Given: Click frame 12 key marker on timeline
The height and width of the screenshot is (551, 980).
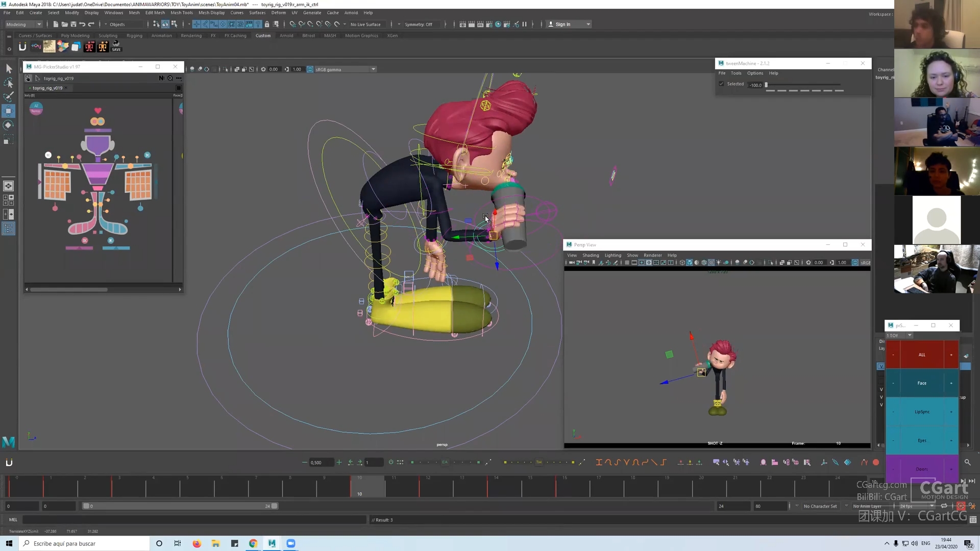Looking at the screenshot, I should coord(419,486).
